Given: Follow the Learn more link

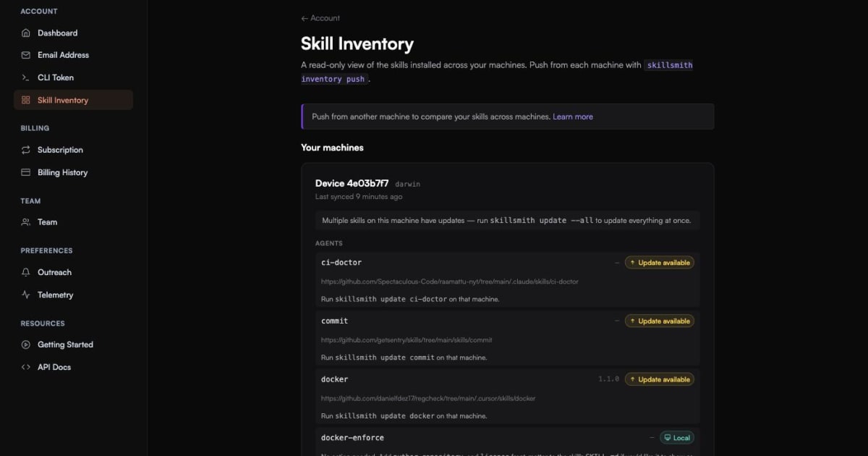Looking at the screenshot, I should tap(573, 117).
